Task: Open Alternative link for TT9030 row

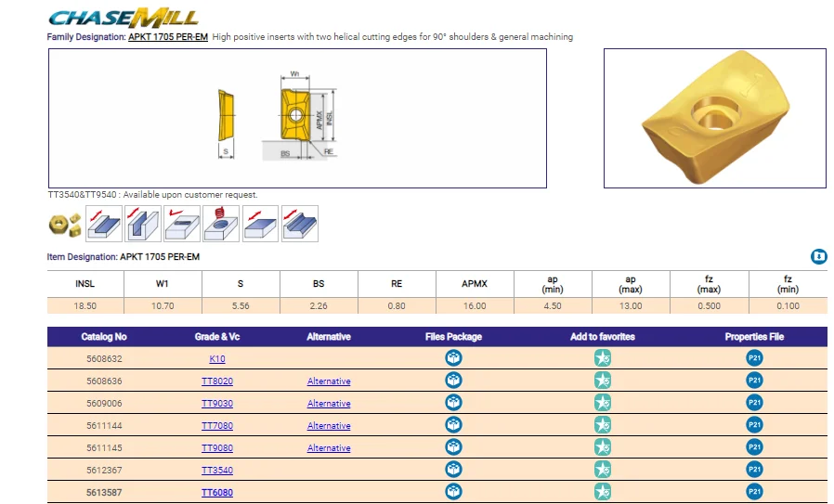Action: 329,404
